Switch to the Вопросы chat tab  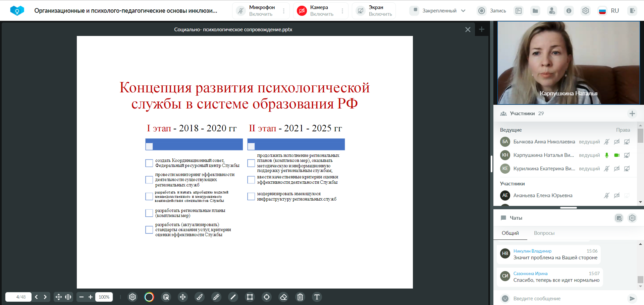544,233
